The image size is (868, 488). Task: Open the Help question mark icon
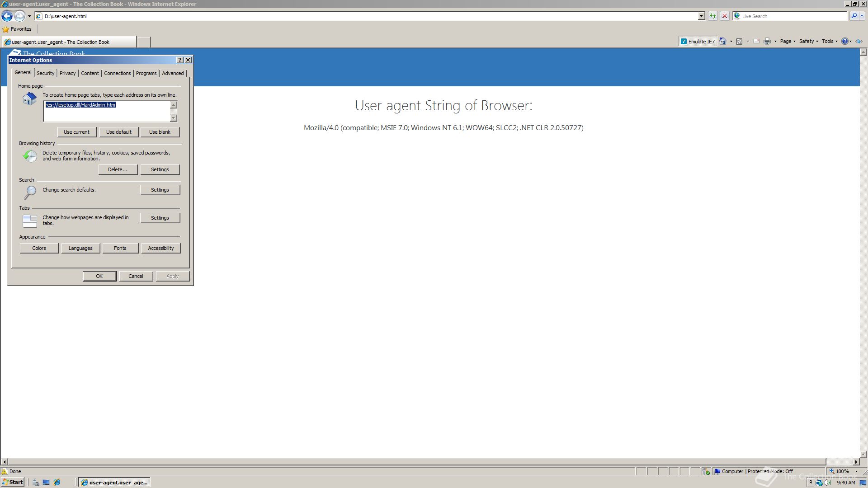846,42
